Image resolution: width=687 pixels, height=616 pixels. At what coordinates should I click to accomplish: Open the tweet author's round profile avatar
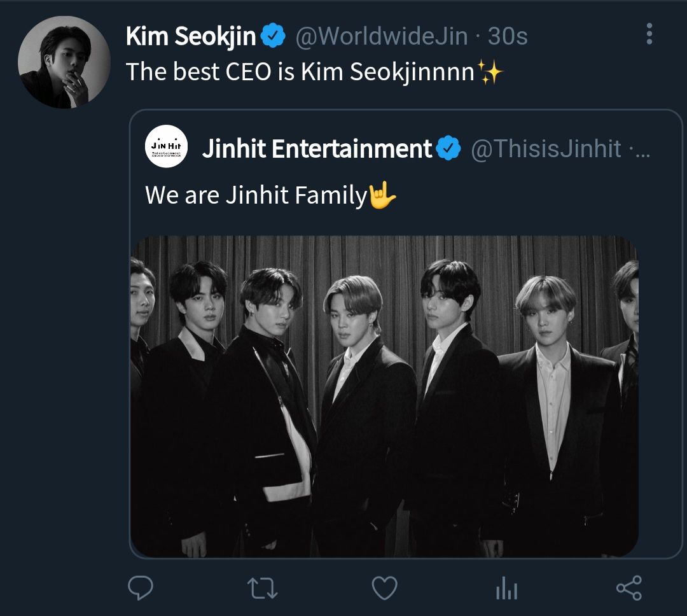(64, 62)
